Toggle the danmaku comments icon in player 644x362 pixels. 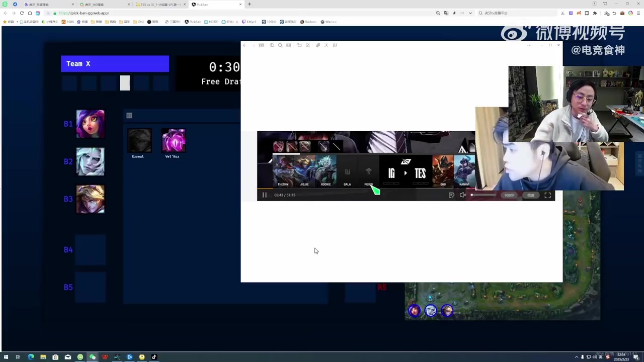tap(451, 195)
